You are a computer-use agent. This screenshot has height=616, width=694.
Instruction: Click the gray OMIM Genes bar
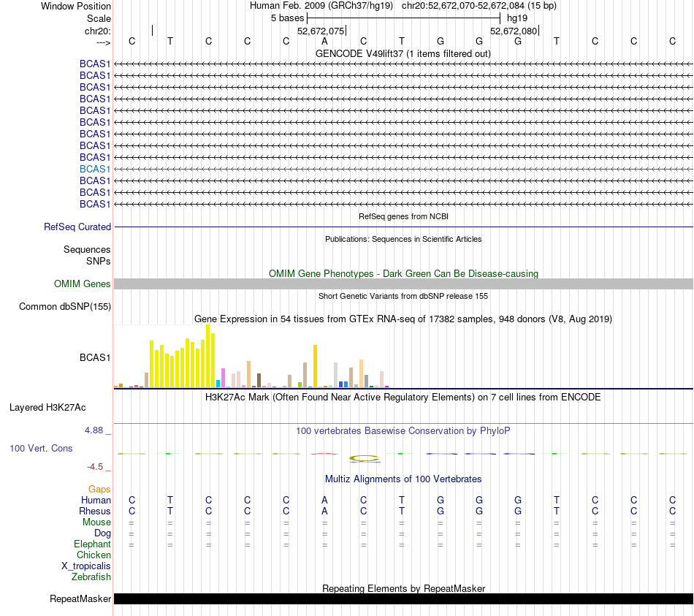(403, 284)
